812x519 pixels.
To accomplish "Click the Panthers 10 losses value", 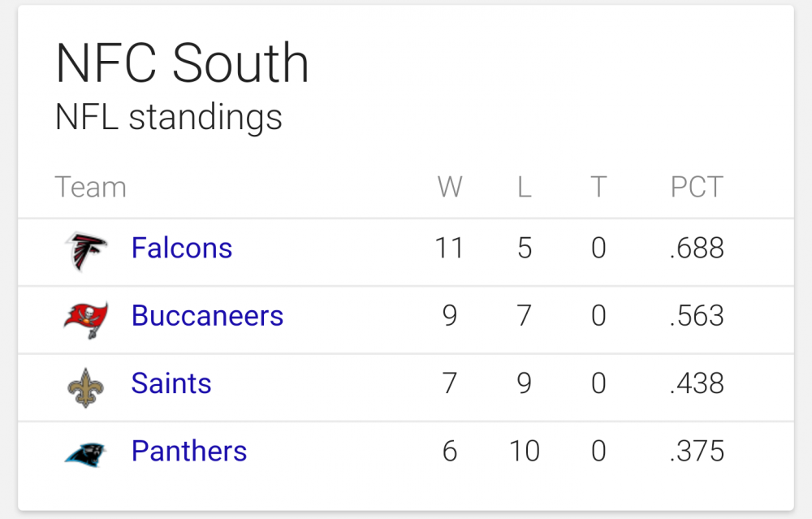I will (x=524, y=451).
